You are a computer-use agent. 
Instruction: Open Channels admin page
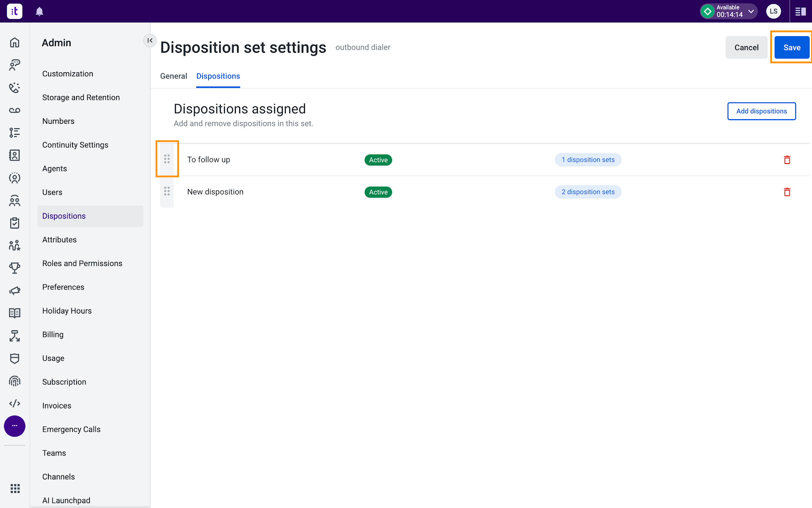pyautogui.click(x=59, y=477)
